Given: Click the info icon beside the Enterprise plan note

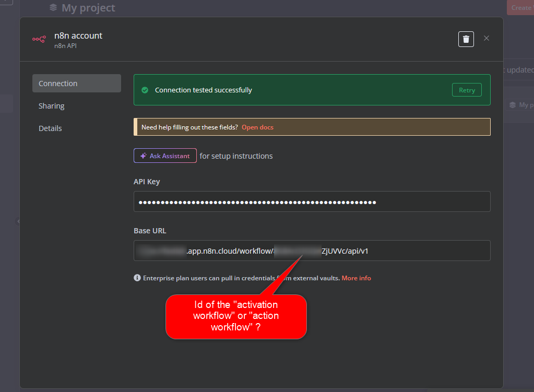Looking at the screenshot, I should click(x=137, y=278).
